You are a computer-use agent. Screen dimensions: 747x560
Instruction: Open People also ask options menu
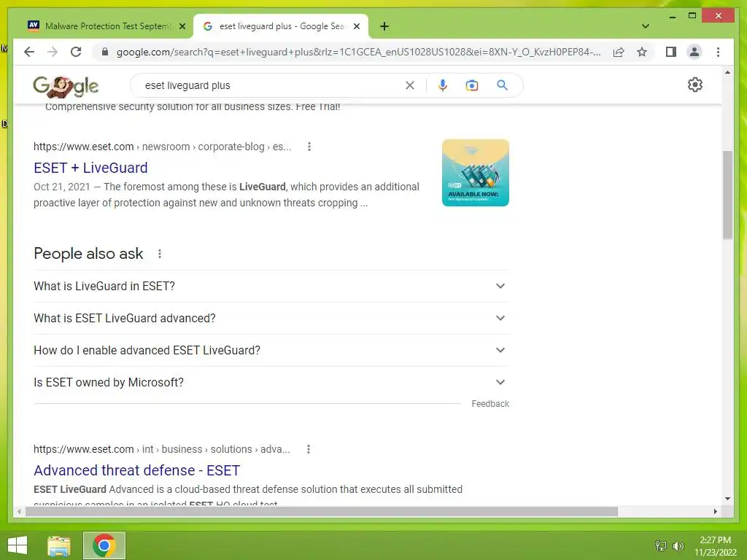pos(160,254)
